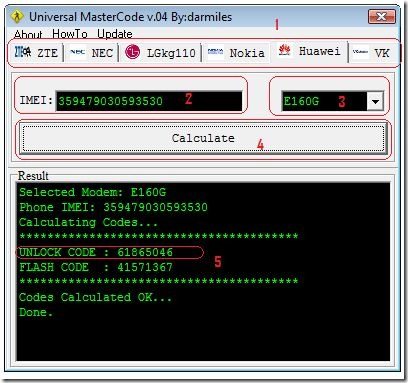The width and height of the screenshot is (408, 383).
Task: Click the ZTE logo icon
Action: tap(23, 52)
